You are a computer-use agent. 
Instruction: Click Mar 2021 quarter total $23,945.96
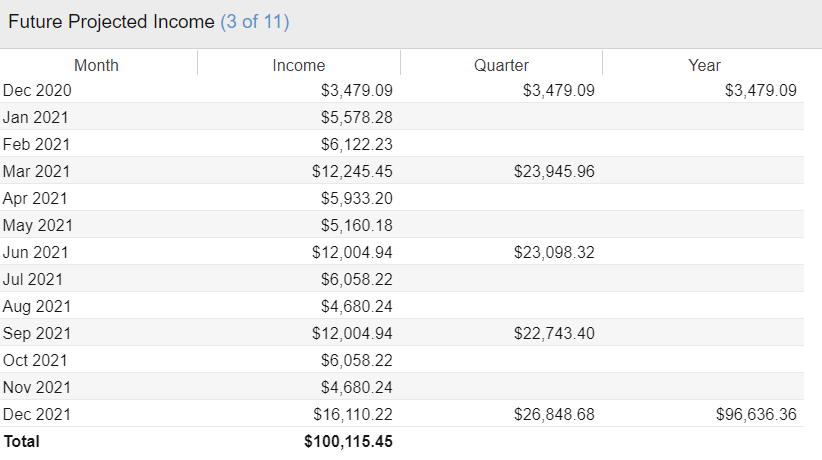pyautogui.click(x=554, y=171)
